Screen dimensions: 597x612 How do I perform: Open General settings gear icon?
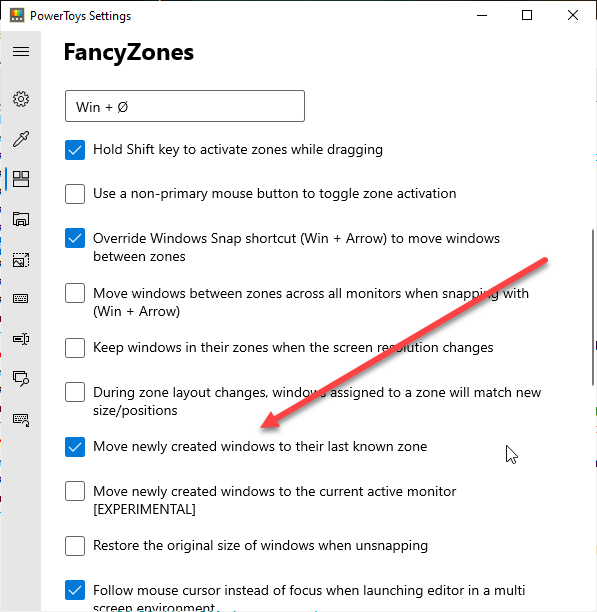pos(21,99)
